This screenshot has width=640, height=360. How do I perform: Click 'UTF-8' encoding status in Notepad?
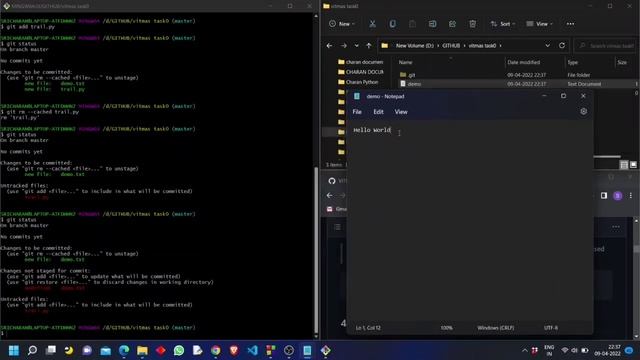[x=551, y=328]
